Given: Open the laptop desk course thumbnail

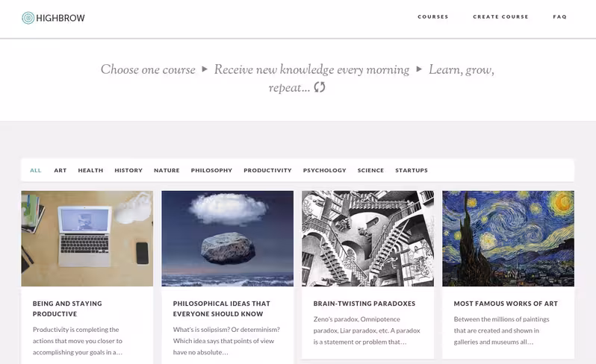Looking at the screenshot, I should pyautogui.click(x=87, y=239).
